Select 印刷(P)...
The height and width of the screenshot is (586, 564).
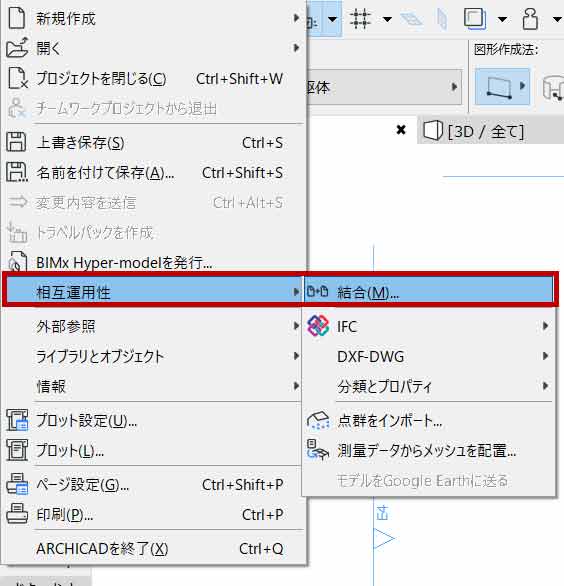tap(153, 515)
